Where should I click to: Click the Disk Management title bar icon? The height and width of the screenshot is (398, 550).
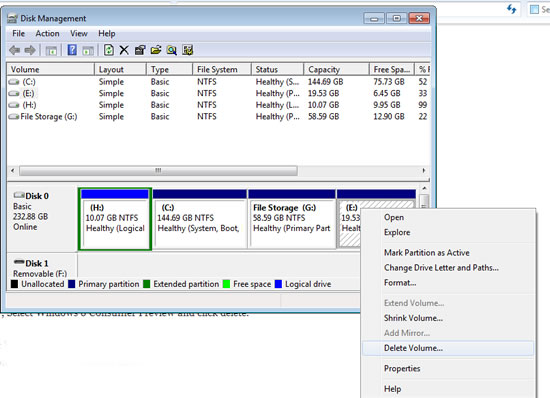point(12,18)
